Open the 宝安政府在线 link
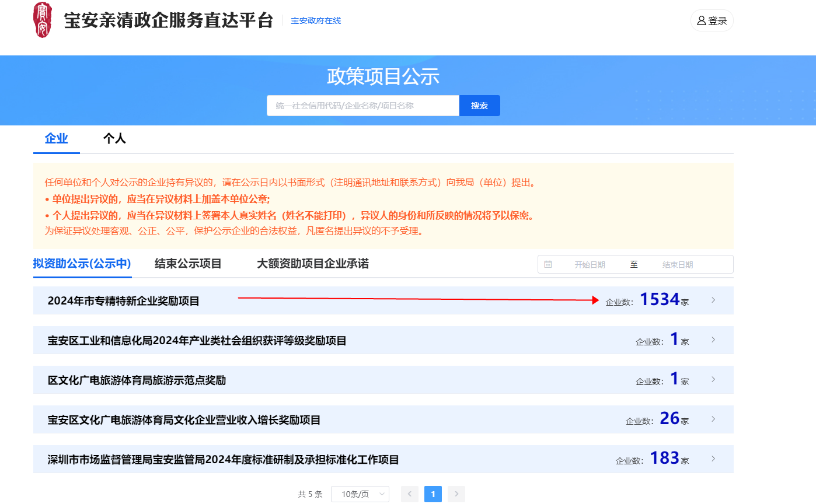The image size is (816, 504). click(x=316, y=21)
